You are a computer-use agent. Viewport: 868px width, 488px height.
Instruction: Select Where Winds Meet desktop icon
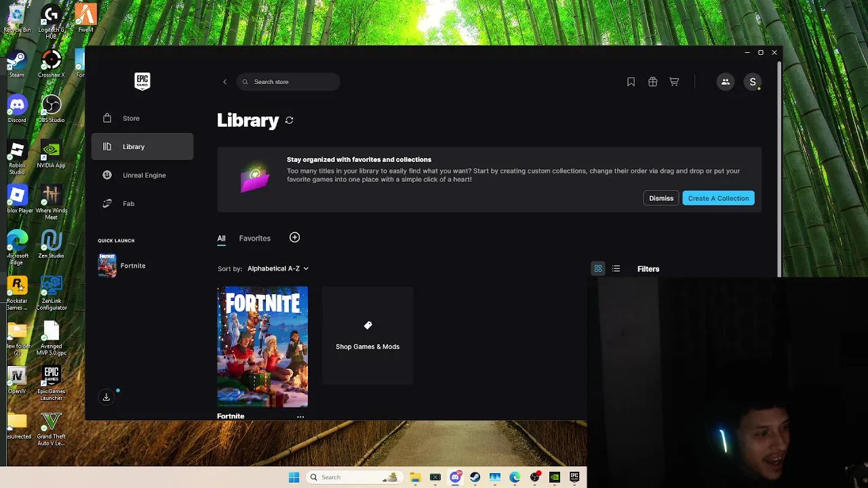click(x=52, y=203)
